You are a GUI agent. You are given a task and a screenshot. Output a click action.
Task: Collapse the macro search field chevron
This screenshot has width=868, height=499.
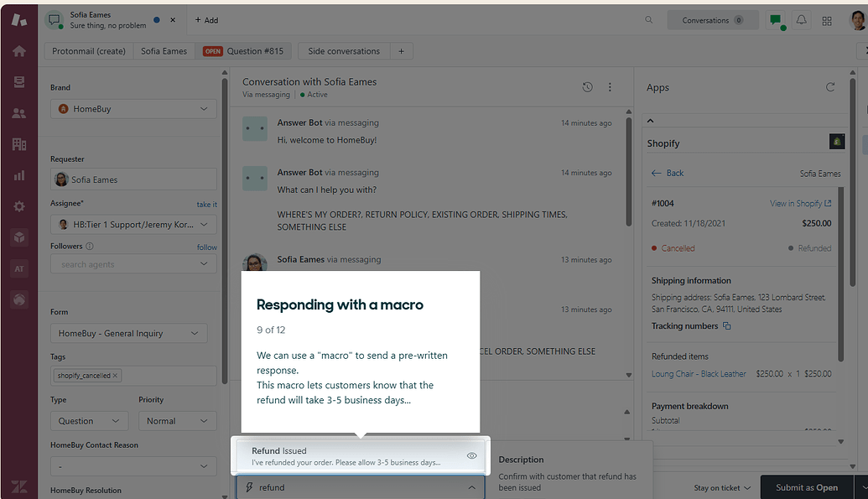click(471, 487)
